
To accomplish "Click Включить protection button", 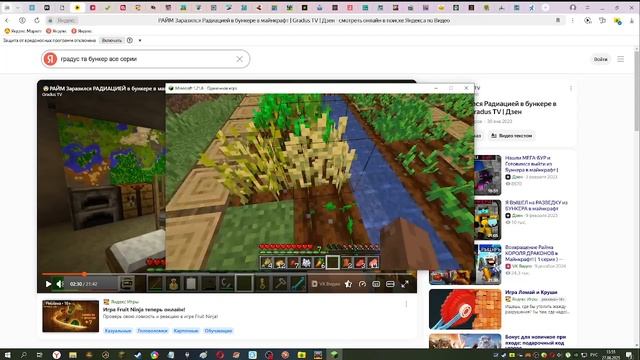I will [x=111, y=40].
